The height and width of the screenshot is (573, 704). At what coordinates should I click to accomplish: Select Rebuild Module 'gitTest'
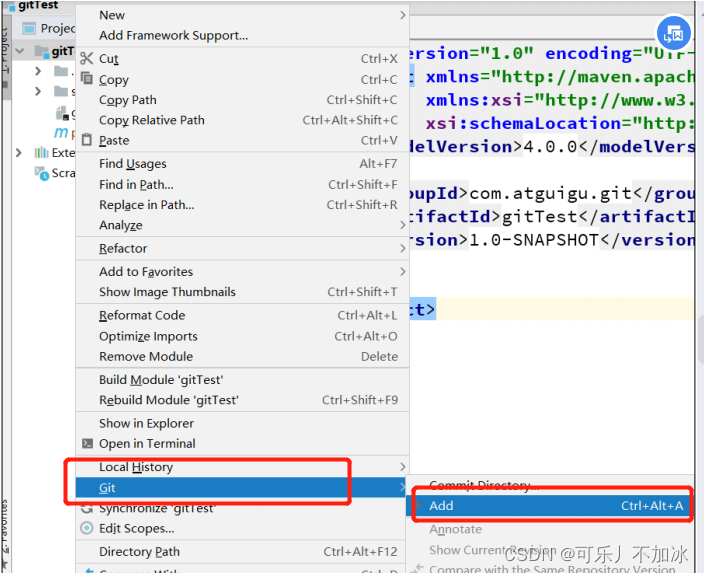[x=242, y=400]
